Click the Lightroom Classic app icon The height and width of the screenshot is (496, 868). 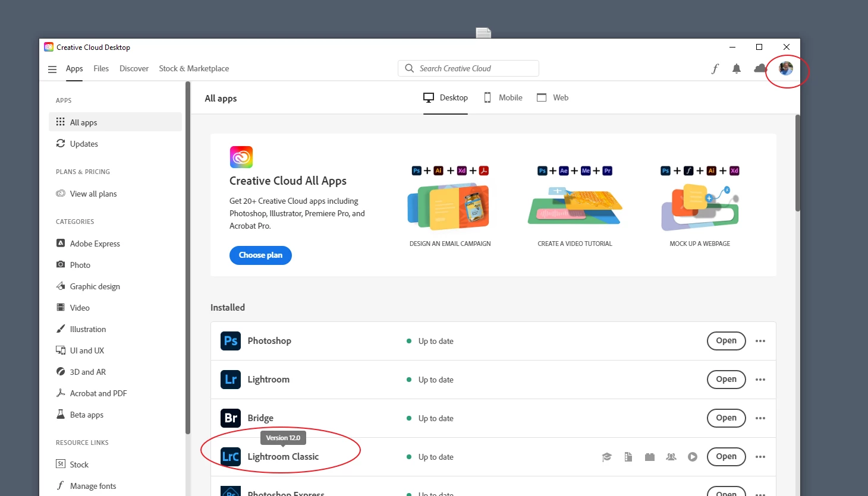(x=231, y=457)
